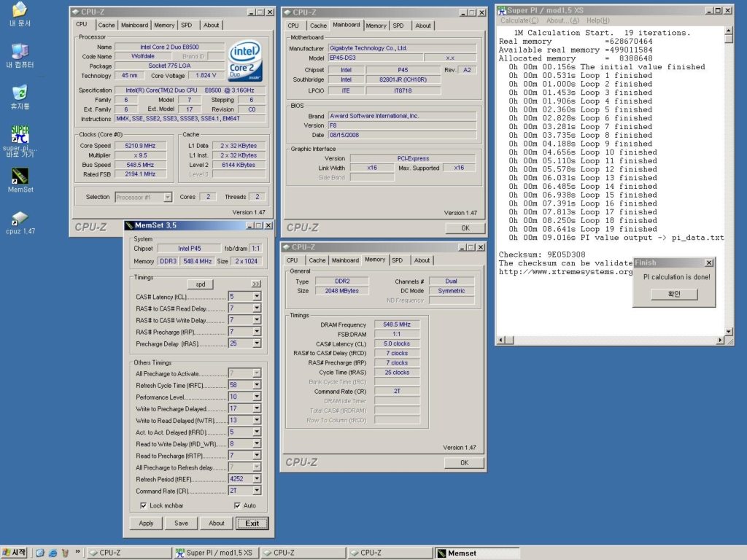747x560 pixels.
Task: Click the Super PI title bar icon
Action: tap(502, 10)
